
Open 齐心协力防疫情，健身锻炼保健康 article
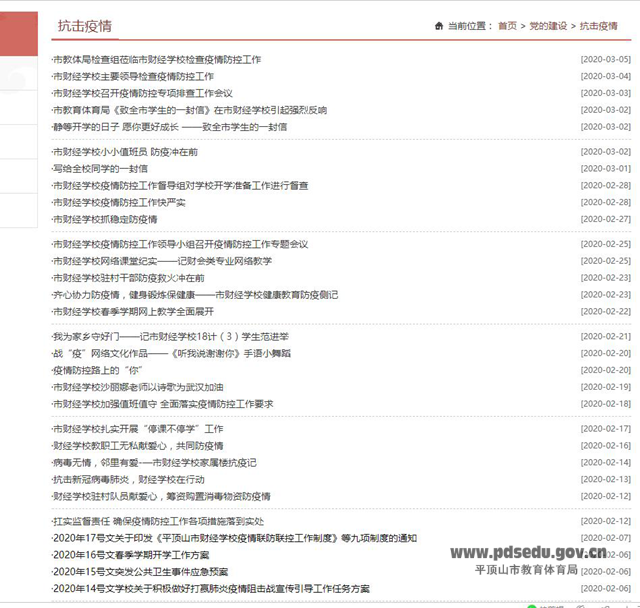[195, 295]
